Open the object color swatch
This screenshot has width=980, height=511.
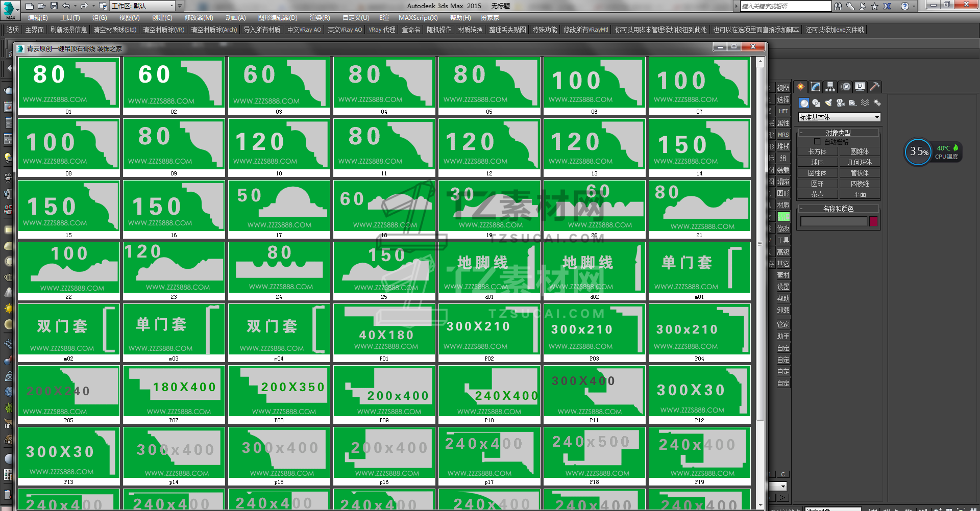(x=873, y=221)
